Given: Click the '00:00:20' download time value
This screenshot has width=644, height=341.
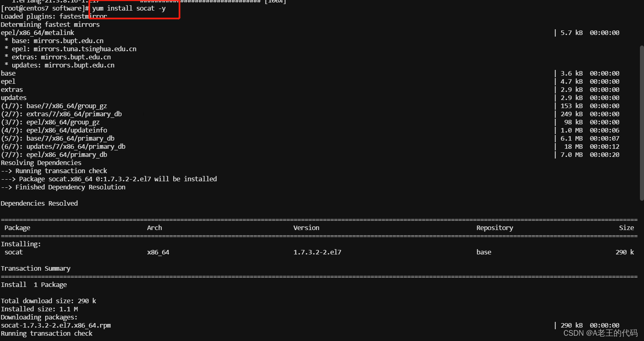Looking at the screenshot, I should 605,154.
